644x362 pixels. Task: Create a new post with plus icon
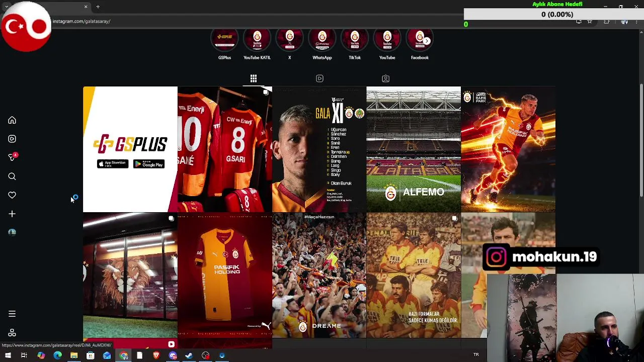(x=12, y=214)
